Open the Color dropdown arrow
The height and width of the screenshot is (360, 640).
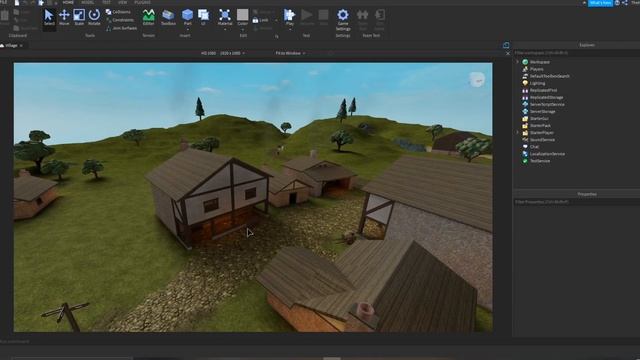[x=243, y=29]
